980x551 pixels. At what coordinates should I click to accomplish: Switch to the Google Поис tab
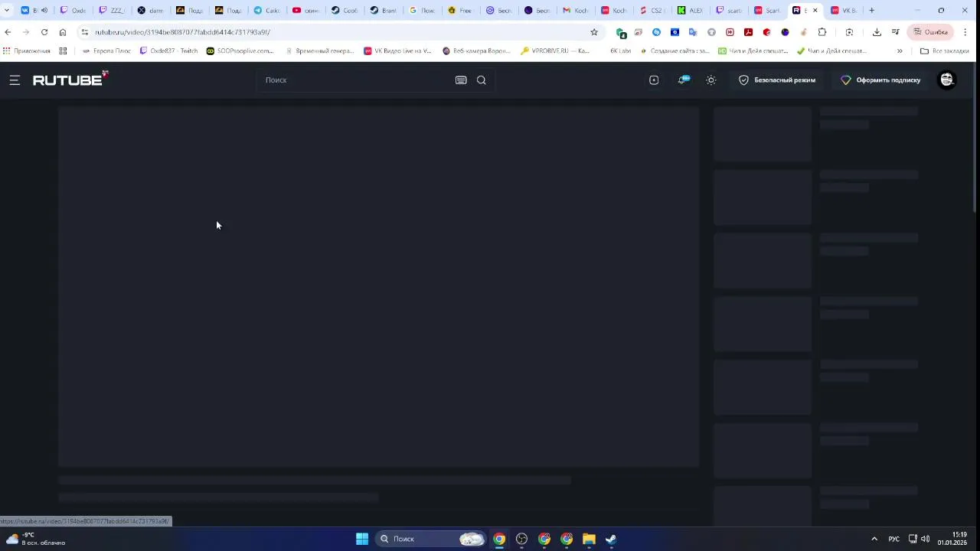pos(422,10)
